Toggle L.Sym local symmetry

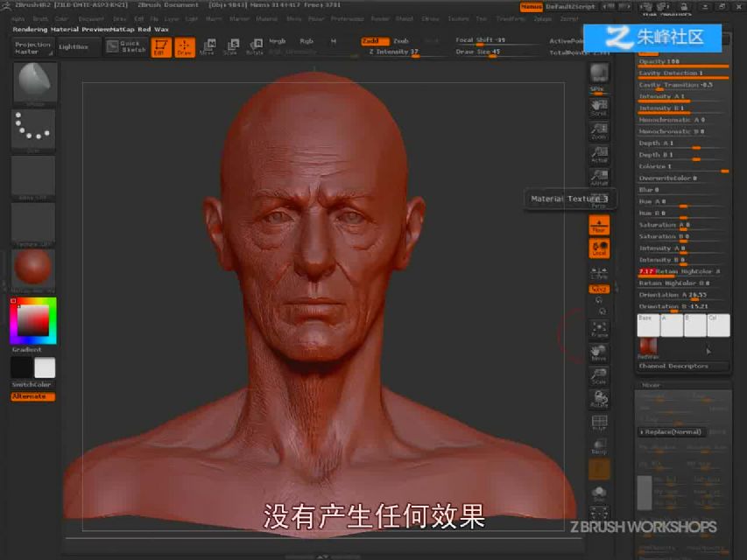coord(599,273)
